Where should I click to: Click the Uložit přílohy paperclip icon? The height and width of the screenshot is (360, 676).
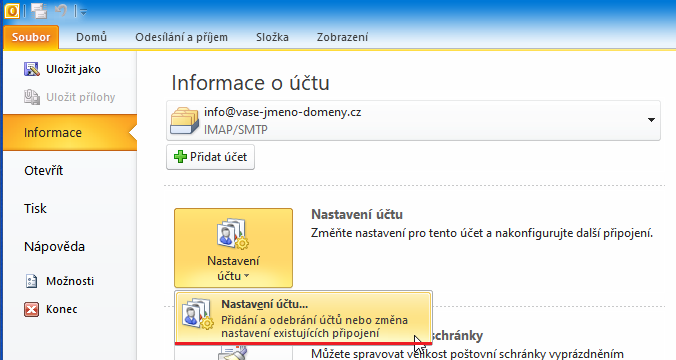pyautogui.click(x=31, y=97)
